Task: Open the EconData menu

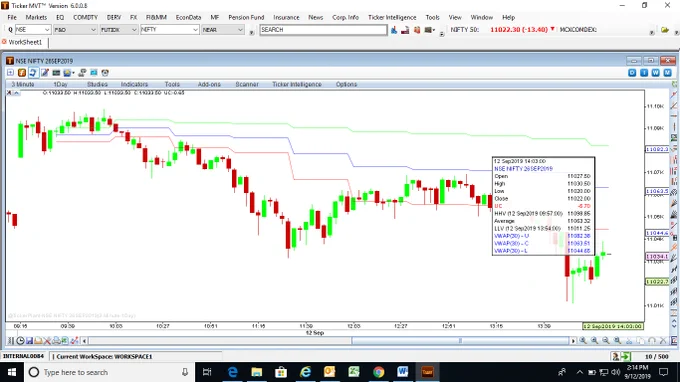Action: click(x=188, y=17)
